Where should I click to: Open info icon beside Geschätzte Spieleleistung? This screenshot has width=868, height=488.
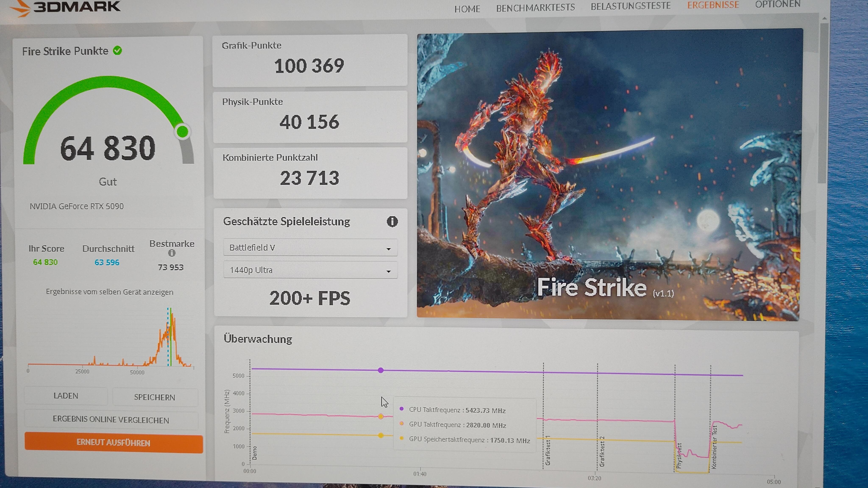(x=392, y=222)
